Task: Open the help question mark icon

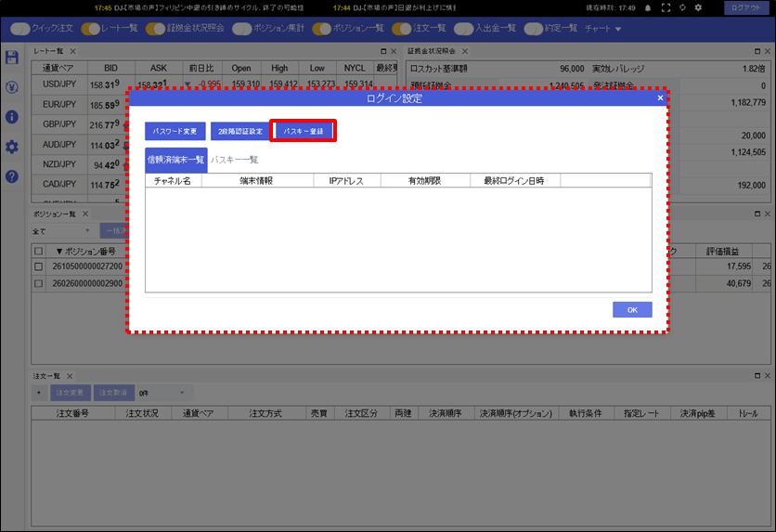Action: click(12, 176)
